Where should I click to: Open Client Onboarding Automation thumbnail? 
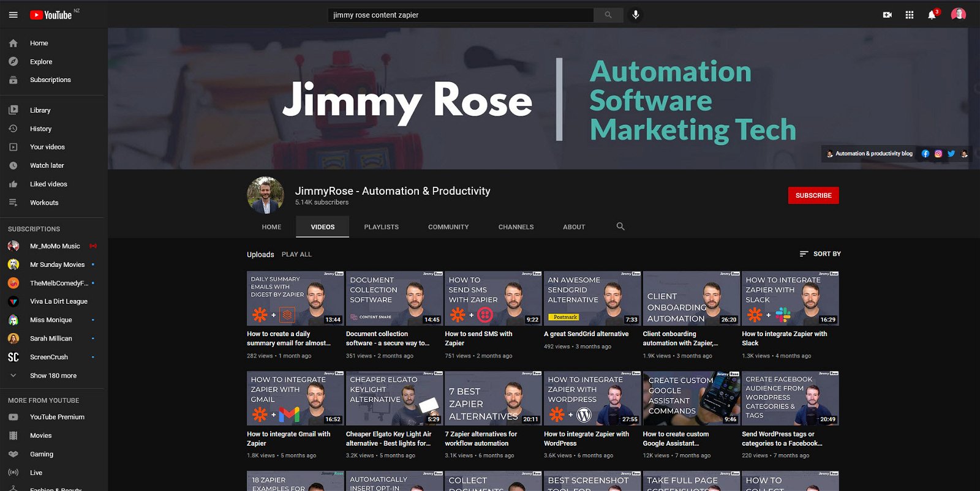pyautogui.click(x=692, y=298)
